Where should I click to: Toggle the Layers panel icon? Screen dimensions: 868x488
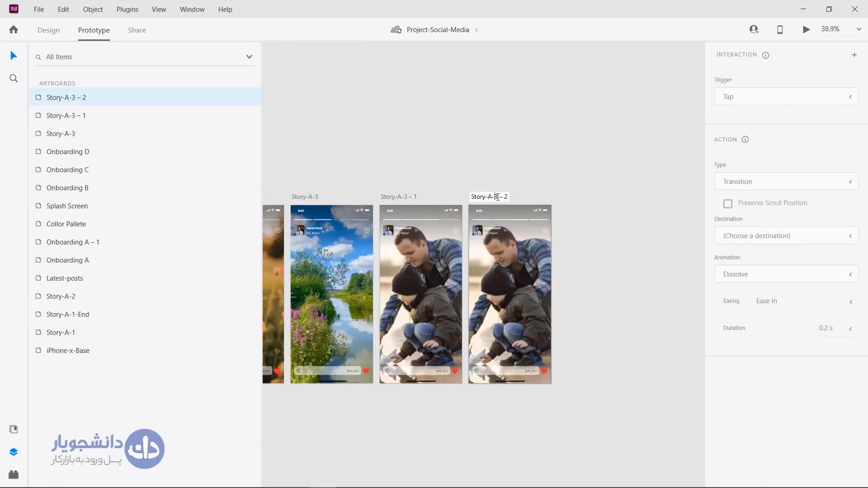(14, 452)
